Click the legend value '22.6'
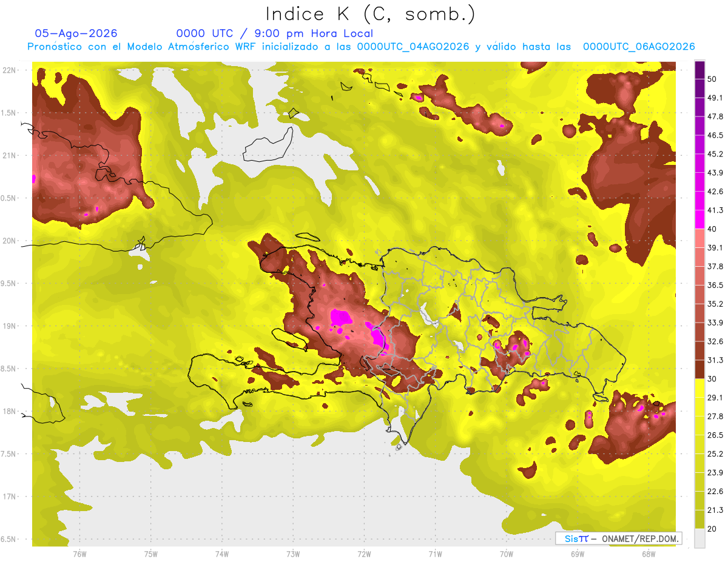Screen dimensions: 728x562 tap(715, 491)
